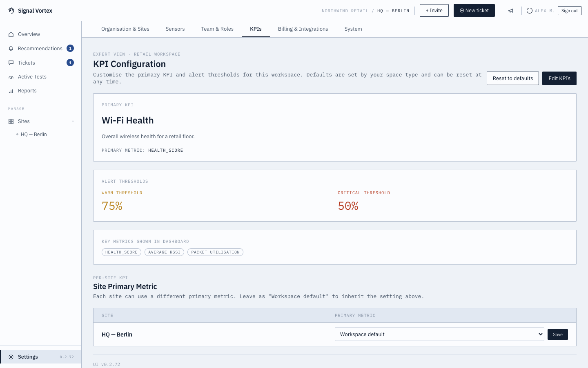
Task: Open the Sensors tab
Action: click(x=175, y=29)
